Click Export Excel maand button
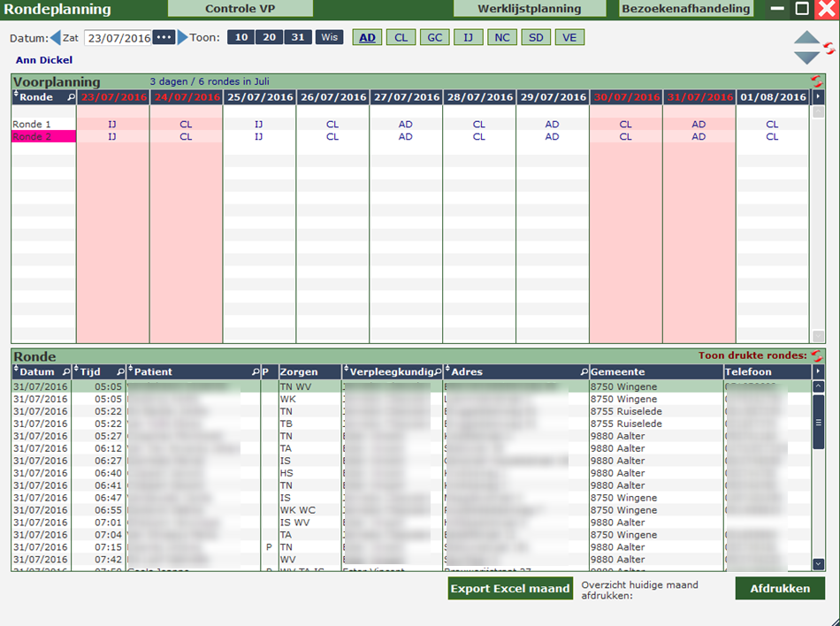Viewport: 840px width, 626px height. pos(510,588)
